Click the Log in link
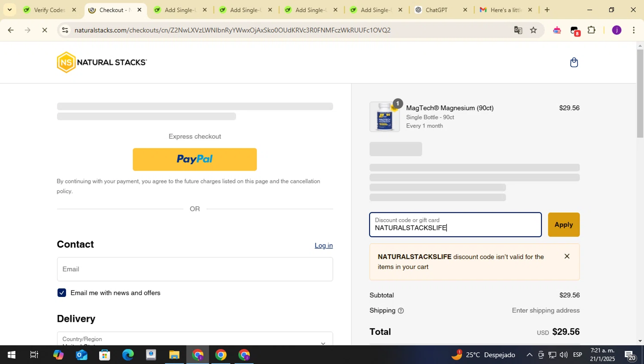644x364 pixels. click(x=323, y=245)
